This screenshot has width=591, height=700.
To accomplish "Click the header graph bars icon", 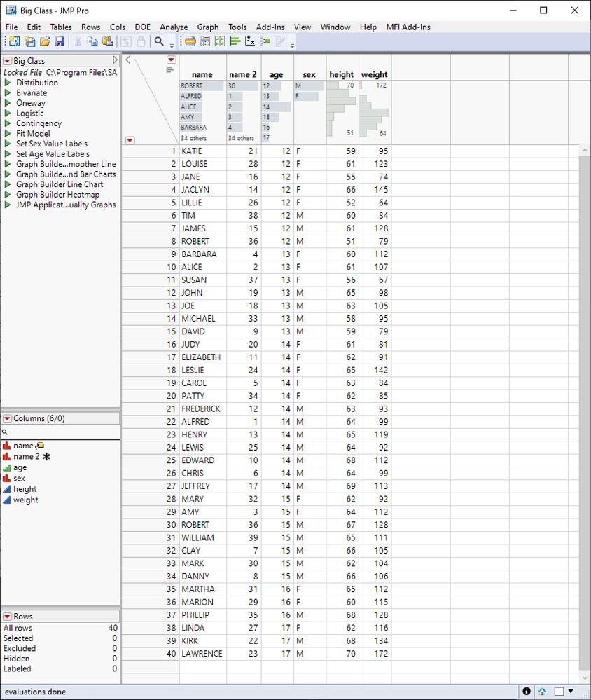I will (x=169, y=69).
